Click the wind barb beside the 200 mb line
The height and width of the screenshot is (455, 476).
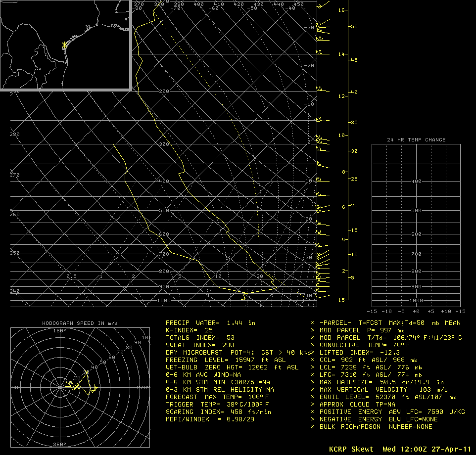click(323, 90)
